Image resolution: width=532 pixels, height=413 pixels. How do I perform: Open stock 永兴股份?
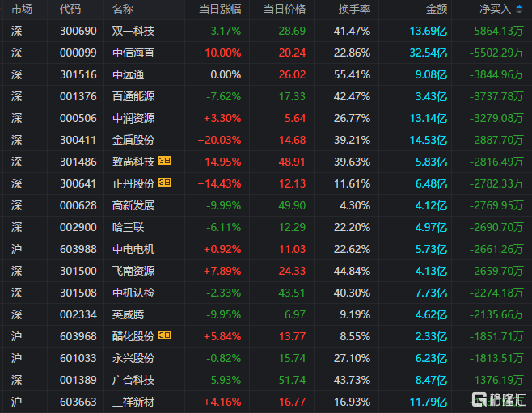tap(133, 358)
